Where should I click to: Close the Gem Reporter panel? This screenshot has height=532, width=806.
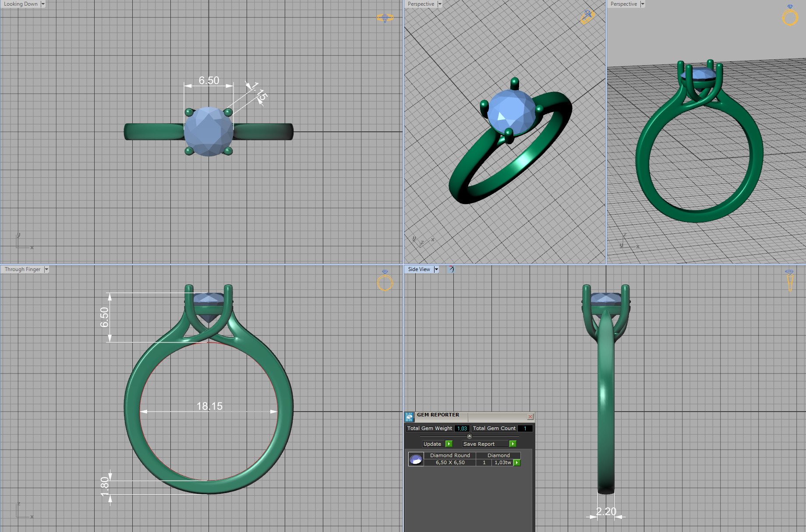coord(530,416)
